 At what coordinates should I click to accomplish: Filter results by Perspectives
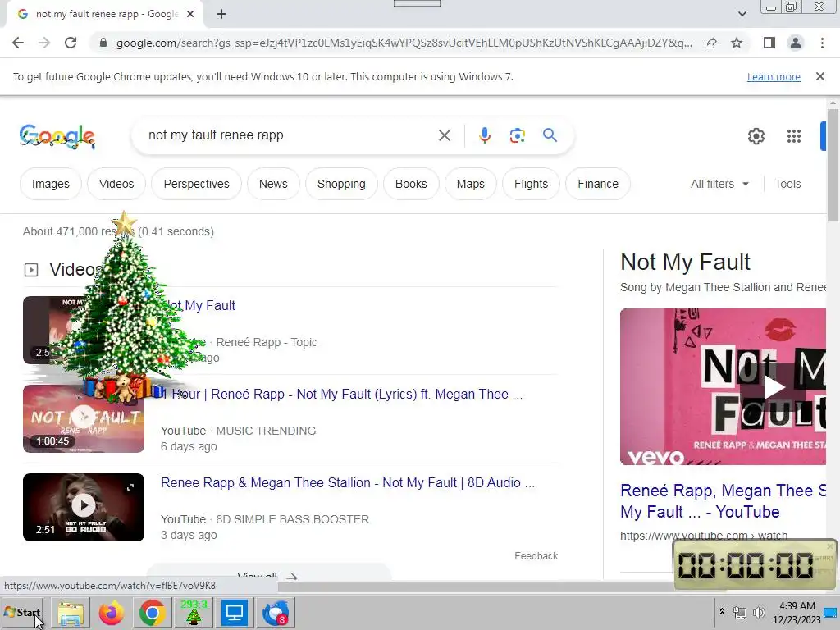(196, 184)
